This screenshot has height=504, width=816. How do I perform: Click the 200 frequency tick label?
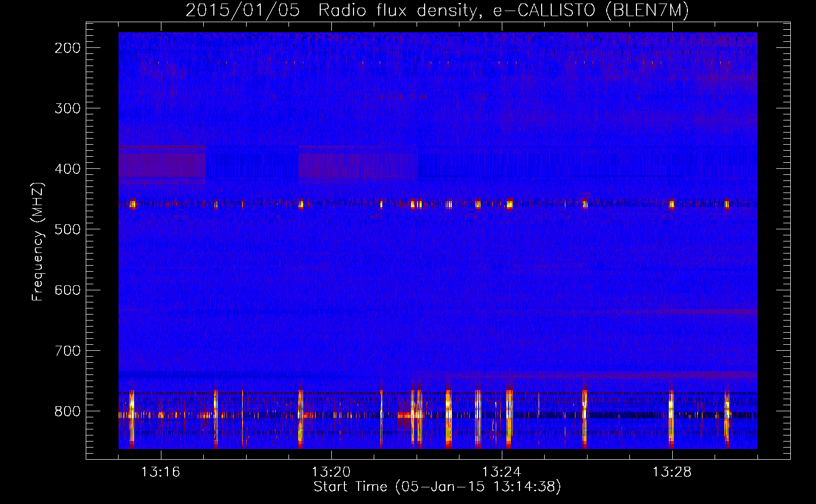(68, 48)
